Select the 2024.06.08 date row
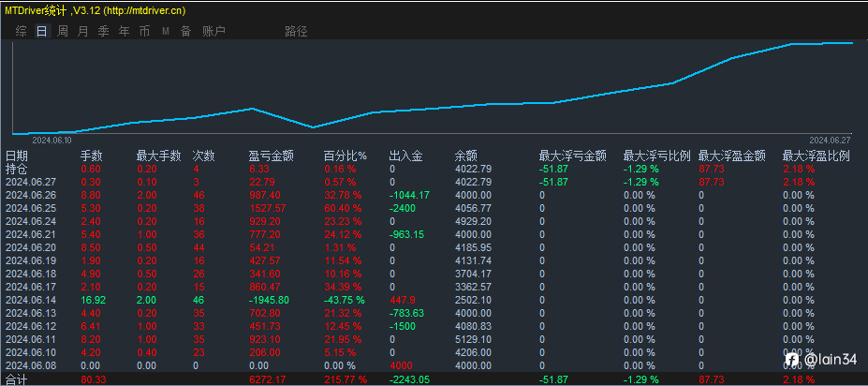The image size is (868, 386). point(29,365)
